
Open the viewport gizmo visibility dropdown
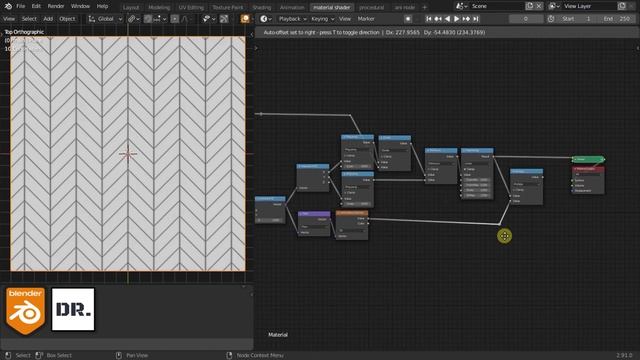(209, 19)
